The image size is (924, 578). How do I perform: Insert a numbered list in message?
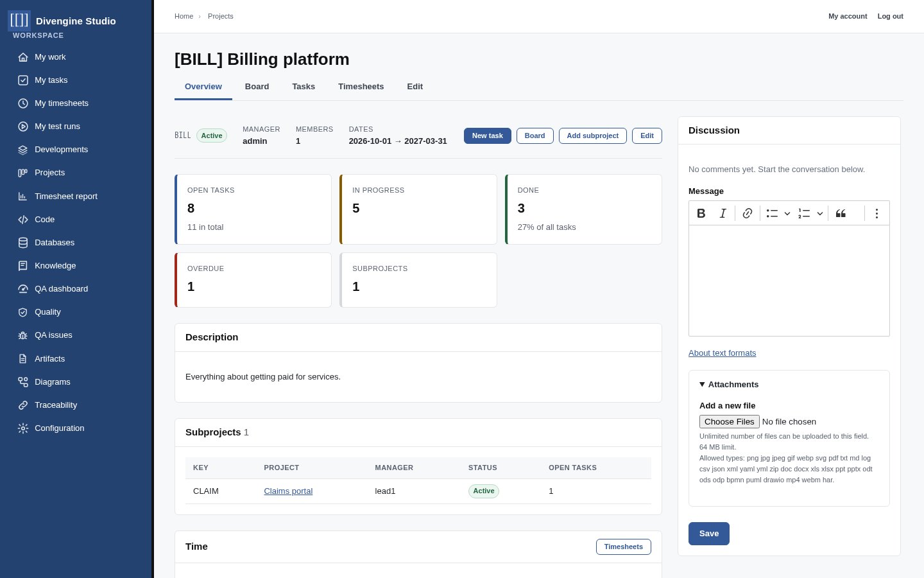(804, 213)
